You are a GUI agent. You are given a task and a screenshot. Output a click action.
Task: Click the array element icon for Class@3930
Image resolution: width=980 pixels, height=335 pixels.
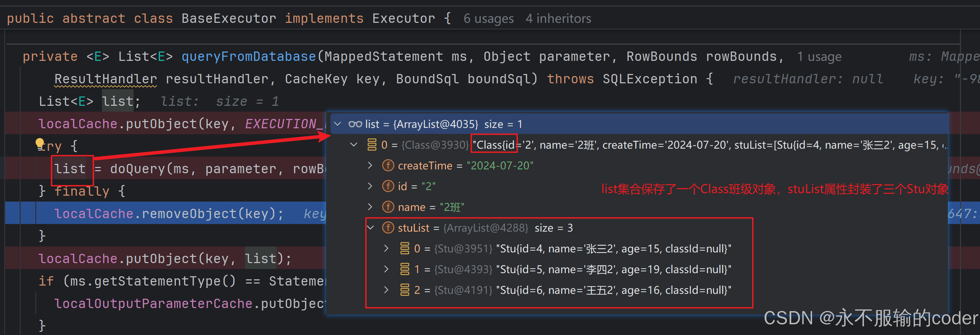click(372, 145)
